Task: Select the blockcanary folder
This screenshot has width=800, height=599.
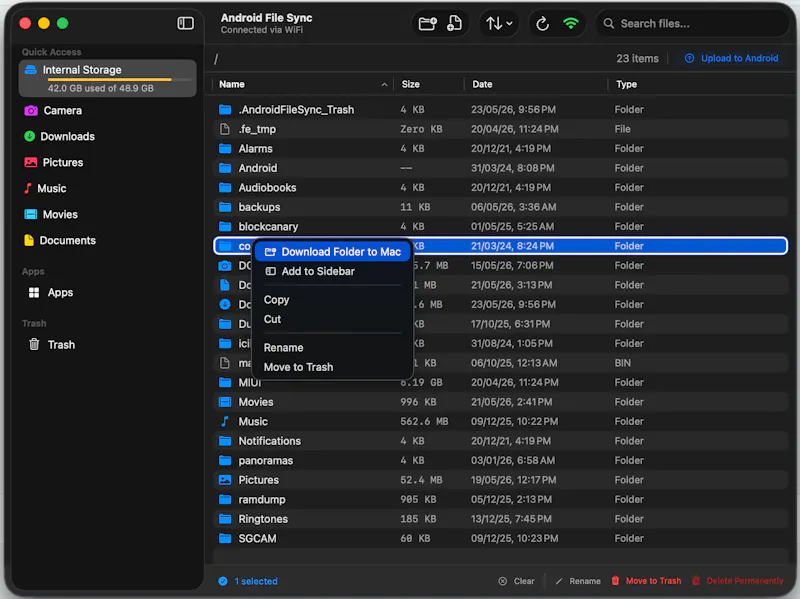Action: (x=501, y=226)
